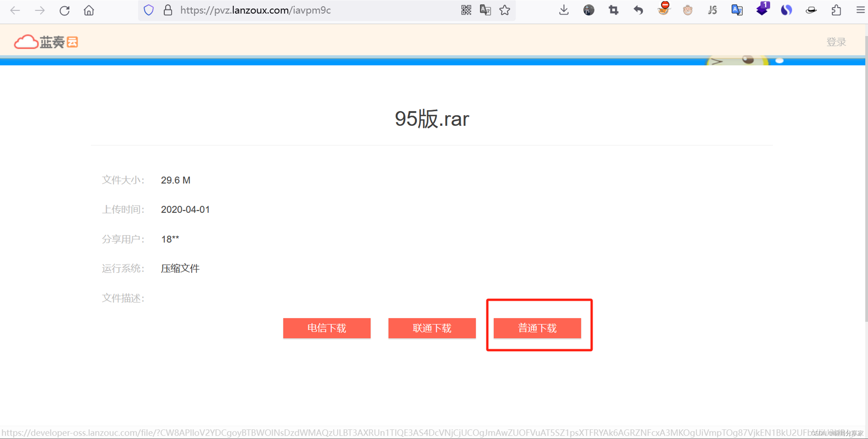This screenshot has height=439, width=868.
Task: Reload the current page
Action: coord(64,10)
